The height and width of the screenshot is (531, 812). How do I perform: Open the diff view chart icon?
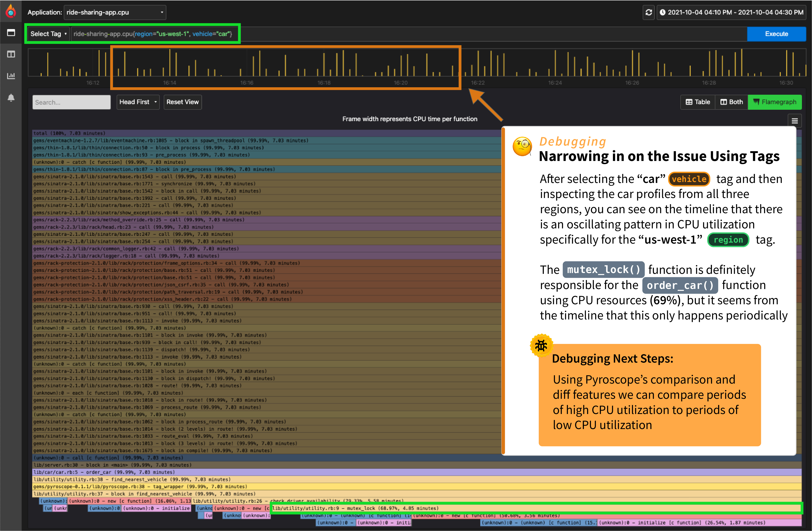point(11,76)
